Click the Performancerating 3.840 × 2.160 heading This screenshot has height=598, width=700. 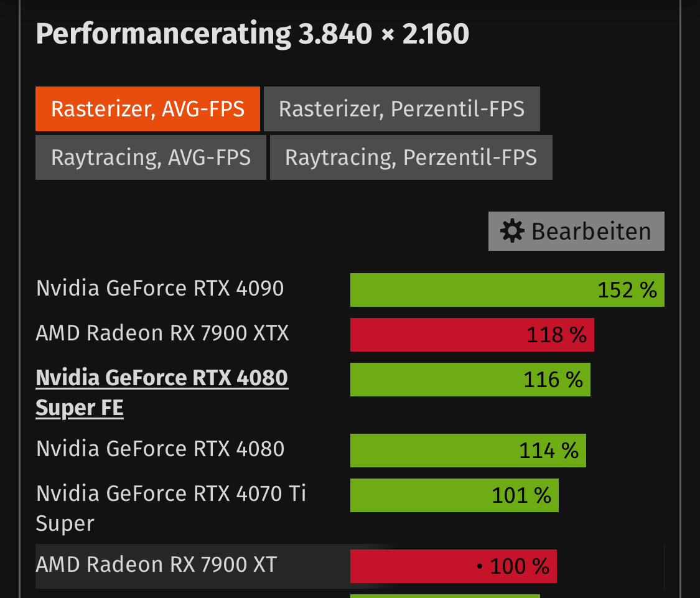click(x=252, y=34)
